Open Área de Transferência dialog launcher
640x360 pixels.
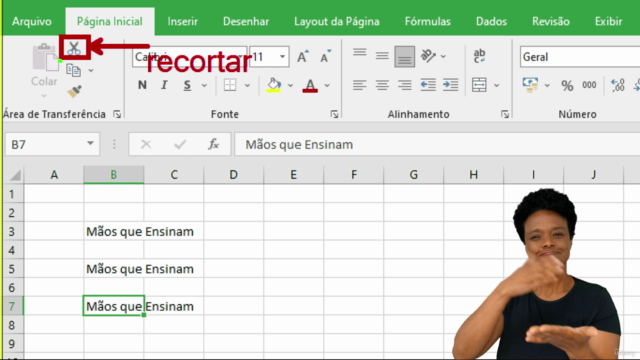click(x=117, y=114)
